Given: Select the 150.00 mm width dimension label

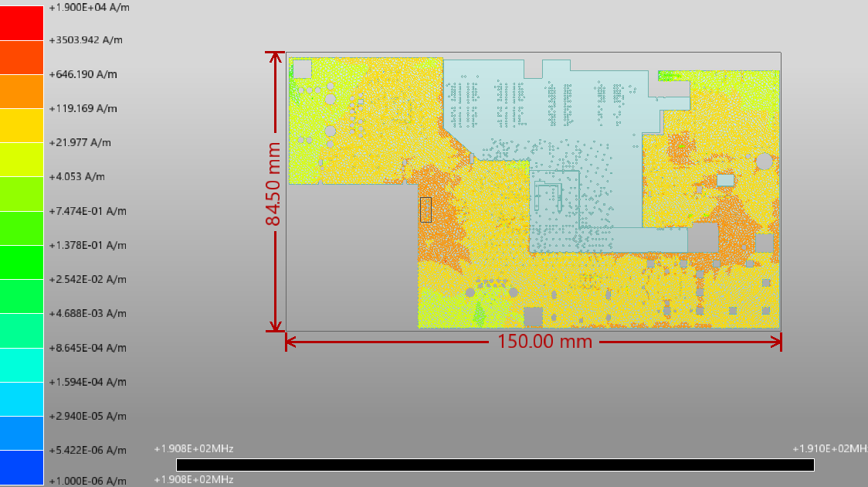Looking at the screenshot, I should click(544, 341).
